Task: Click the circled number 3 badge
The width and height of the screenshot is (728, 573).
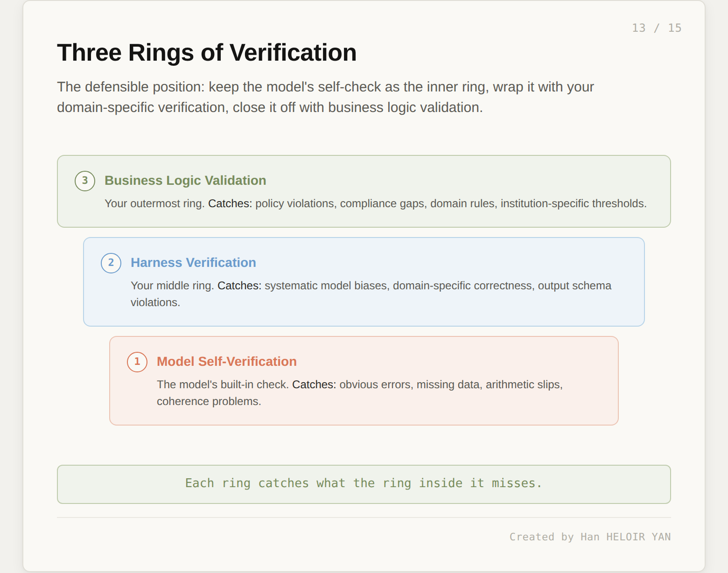Action: coord(85,181)
